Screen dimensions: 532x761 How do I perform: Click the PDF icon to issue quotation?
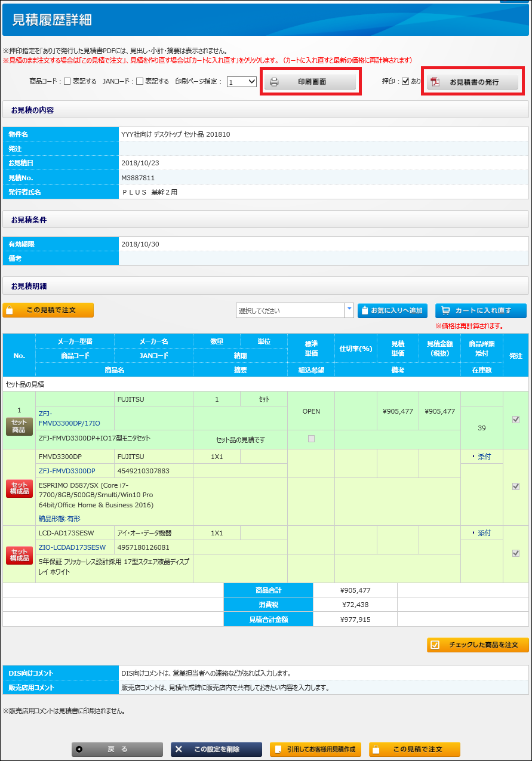point(435,82)
